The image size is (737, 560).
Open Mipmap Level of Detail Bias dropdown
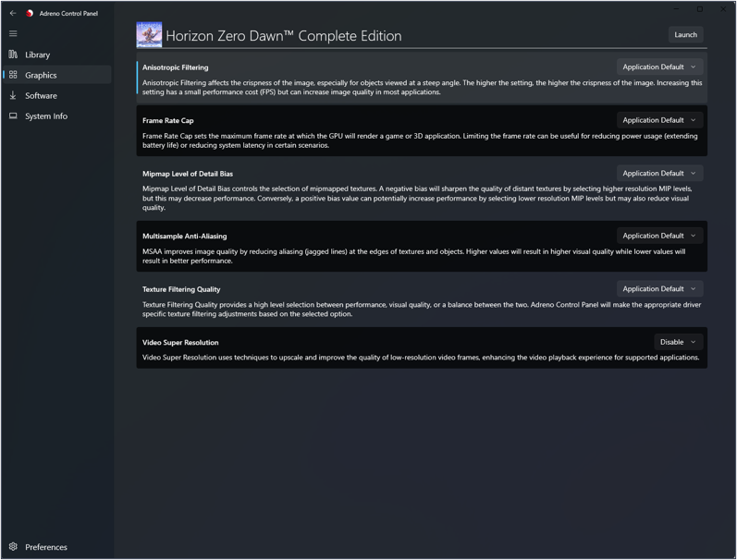[x=659, y=174]
